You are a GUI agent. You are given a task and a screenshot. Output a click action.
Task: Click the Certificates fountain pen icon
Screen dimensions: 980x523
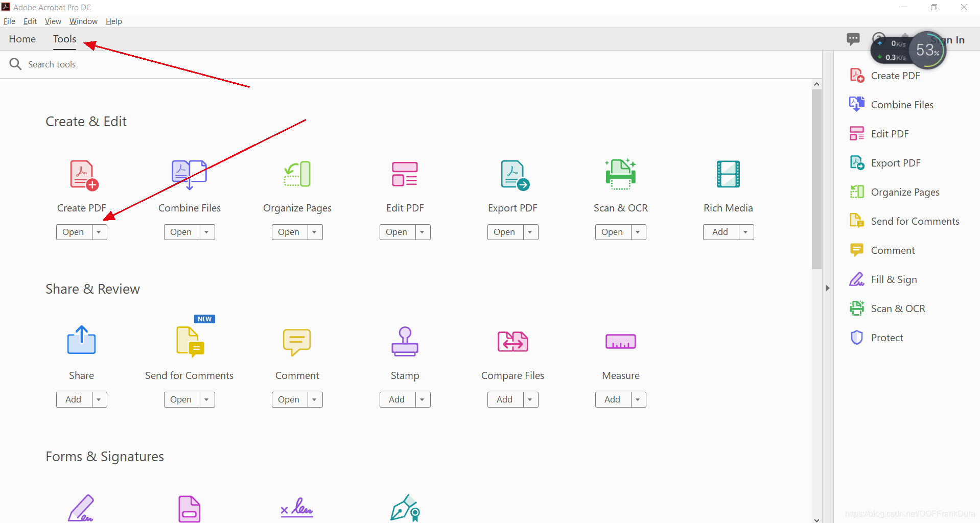coord(405,508)
